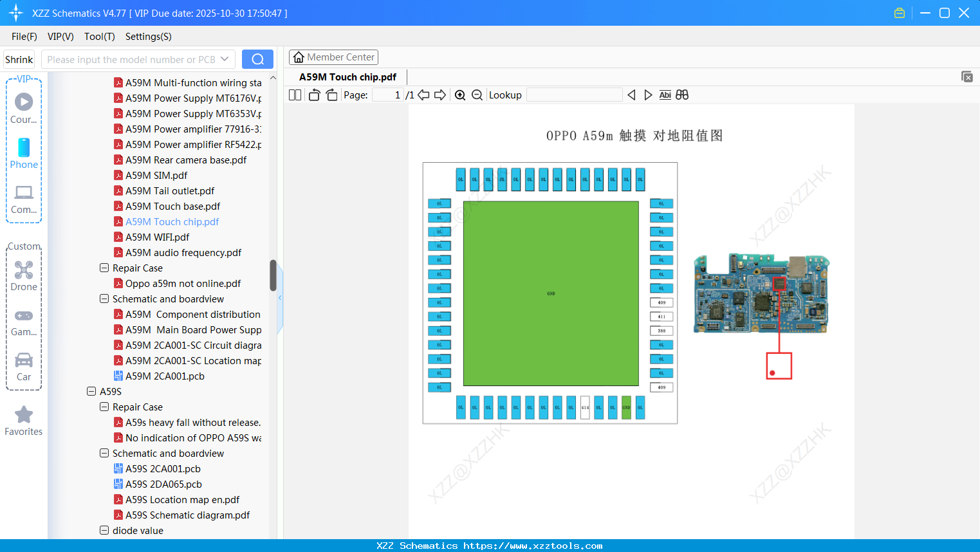Collapse the Repair Case tree node
Image resolution: width=980 pixels, height=552 pixels.
point(104,268)
